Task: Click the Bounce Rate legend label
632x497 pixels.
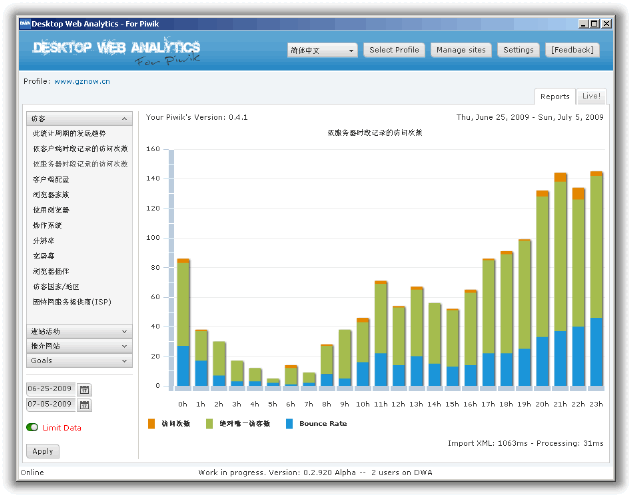Action: (x=323, y=423)
